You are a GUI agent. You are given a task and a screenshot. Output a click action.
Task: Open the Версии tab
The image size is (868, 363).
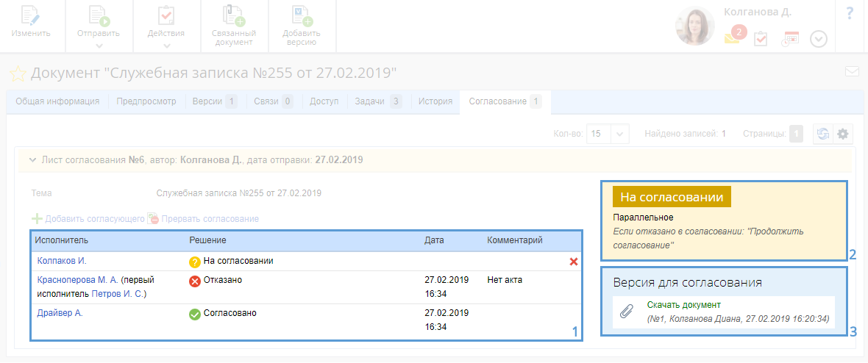point(215,101)
